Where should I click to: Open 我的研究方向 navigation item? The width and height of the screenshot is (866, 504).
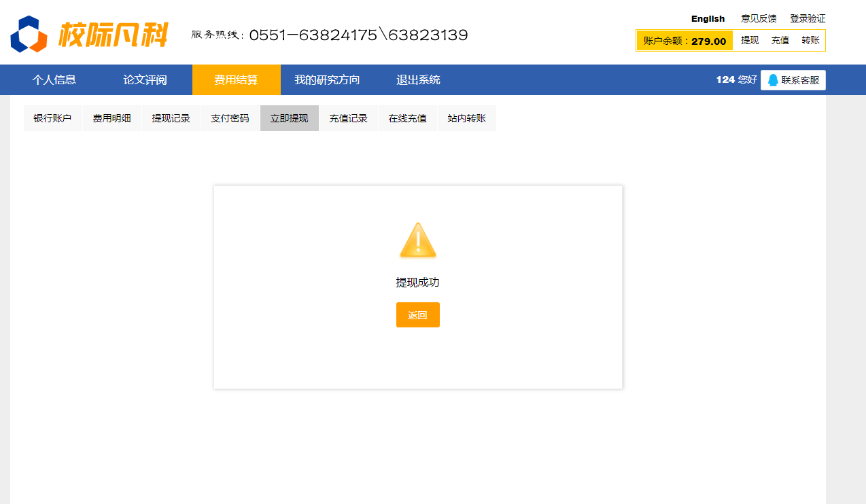click(x=327, y=80)
